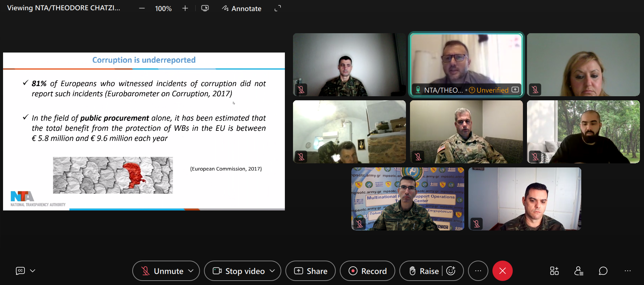Stop video camera
The image size is (644, 285).
(239, 271)
